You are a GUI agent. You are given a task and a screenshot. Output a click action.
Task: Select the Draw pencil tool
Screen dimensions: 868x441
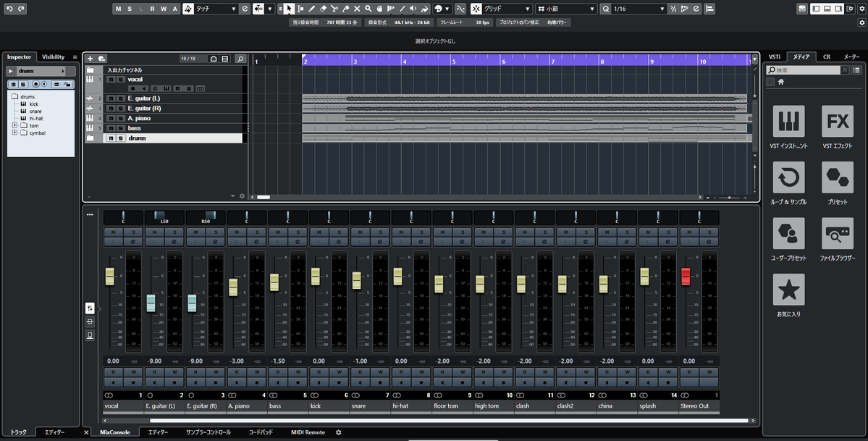[312, 9]
